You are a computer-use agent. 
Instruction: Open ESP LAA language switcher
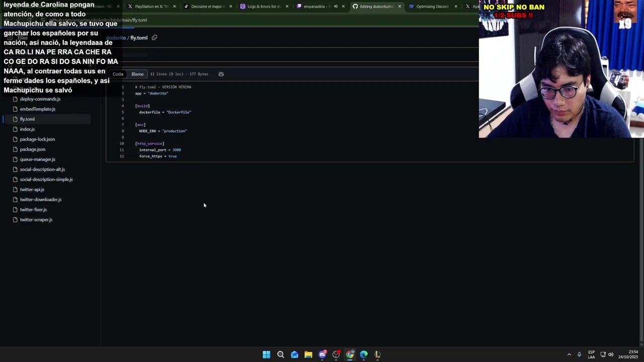point(591,354)
